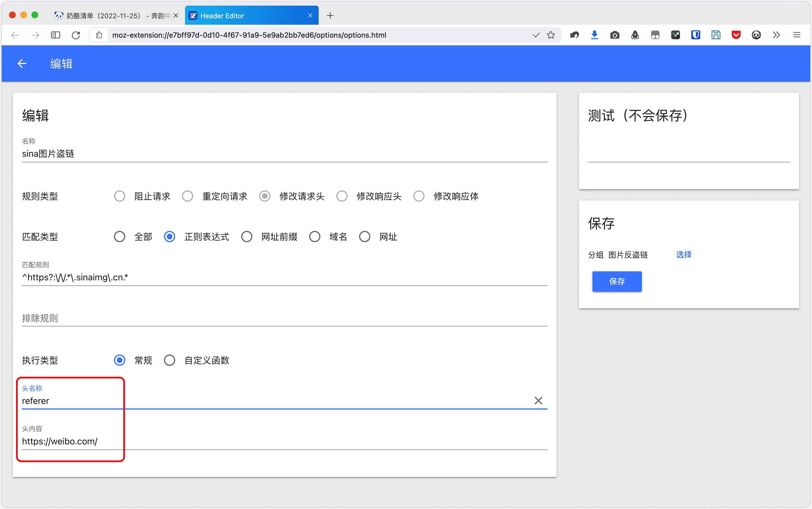Open the SingleFile floppy disk extension

click(x=716, y=35)
